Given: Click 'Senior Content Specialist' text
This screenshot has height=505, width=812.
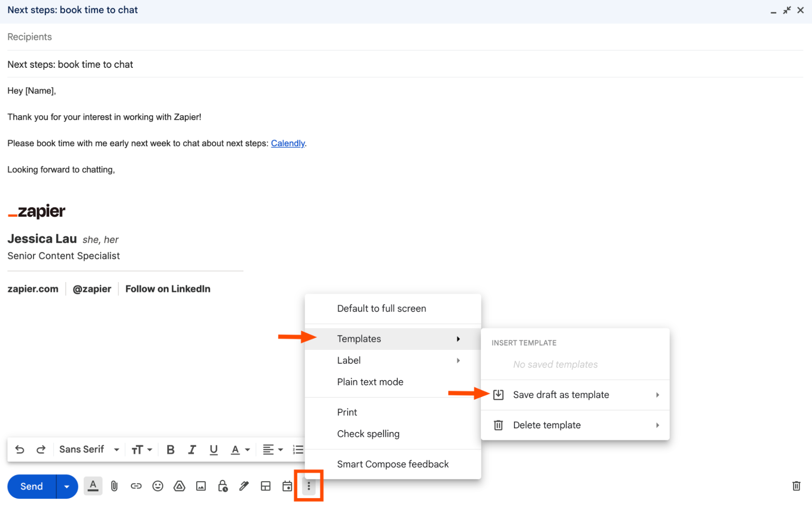Looking at the screenshot, I should [x=63, y=256].
